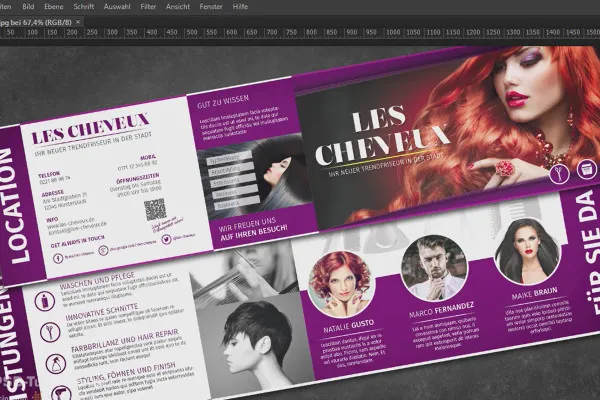
Task: Click the round portrait of Marco Fernandez
Action: point(434,268)
